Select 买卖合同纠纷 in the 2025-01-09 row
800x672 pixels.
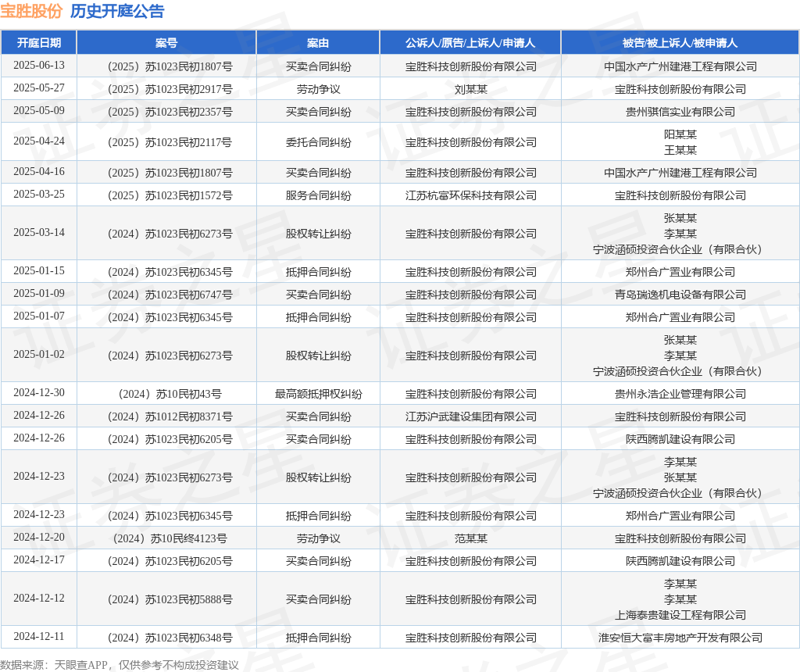pyautogui.click(x=319, y=295)
